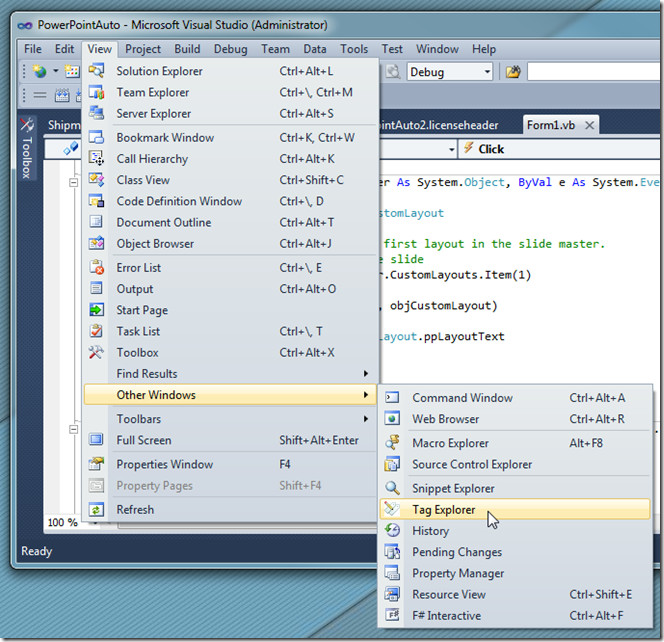664x642 pixels.
Task: Click the 100 % zoom level box
Action: coord(63,522)
